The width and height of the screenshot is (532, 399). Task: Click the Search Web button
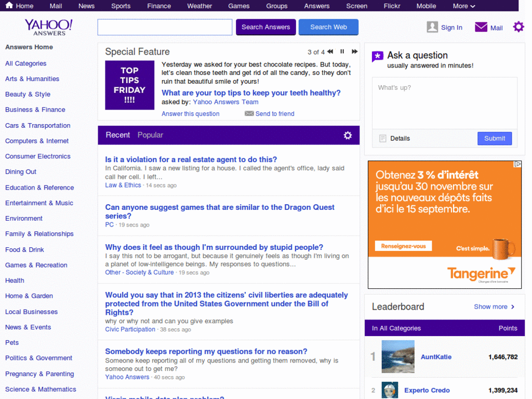tap(328, 27)
